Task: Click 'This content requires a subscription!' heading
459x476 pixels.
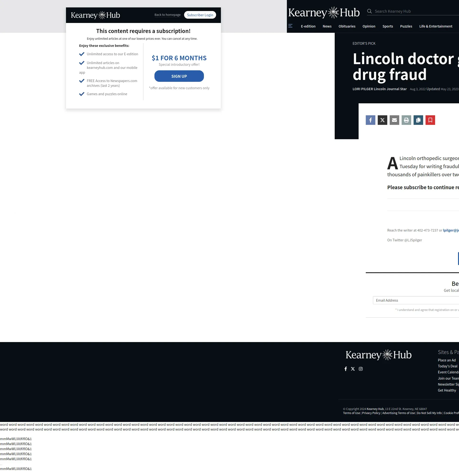Action: (x=143, y=31)
